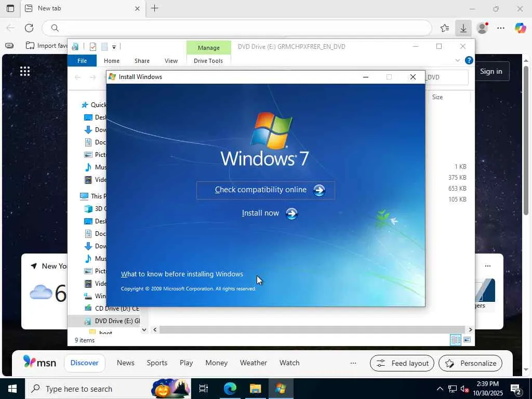Viewport: 532px width, 399px height.
Task: Click the Edge address bar
Action: click(x=236, y=28)
